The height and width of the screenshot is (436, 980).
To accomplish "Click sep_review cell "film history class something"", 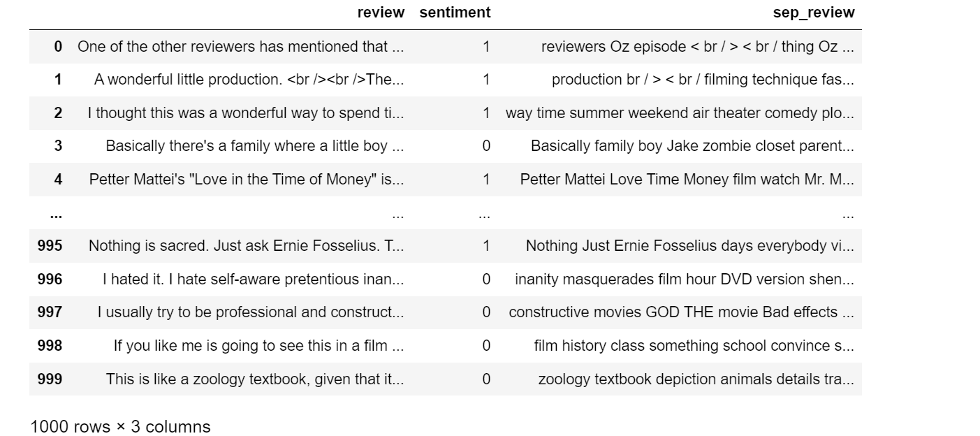I will click(694, 346).
